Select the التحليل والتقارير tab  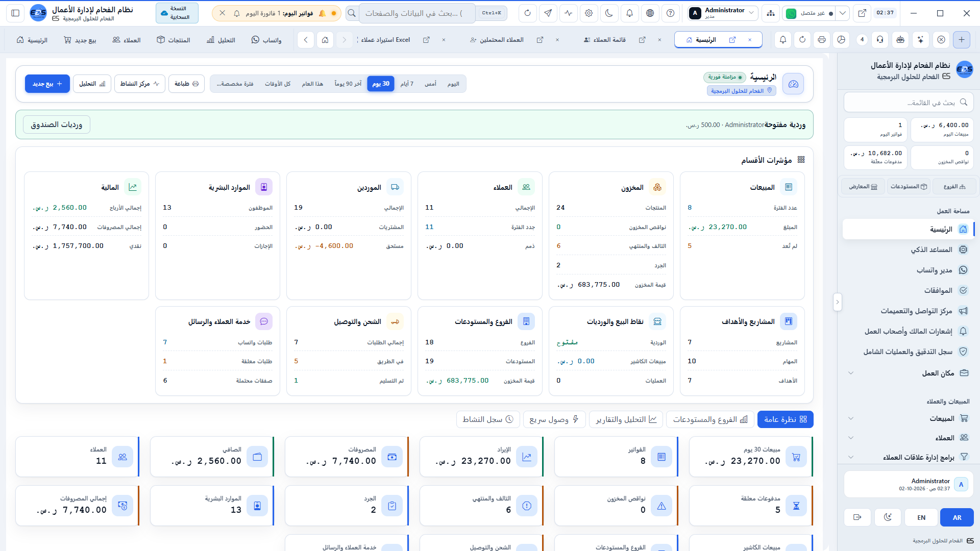pos(626,419)
